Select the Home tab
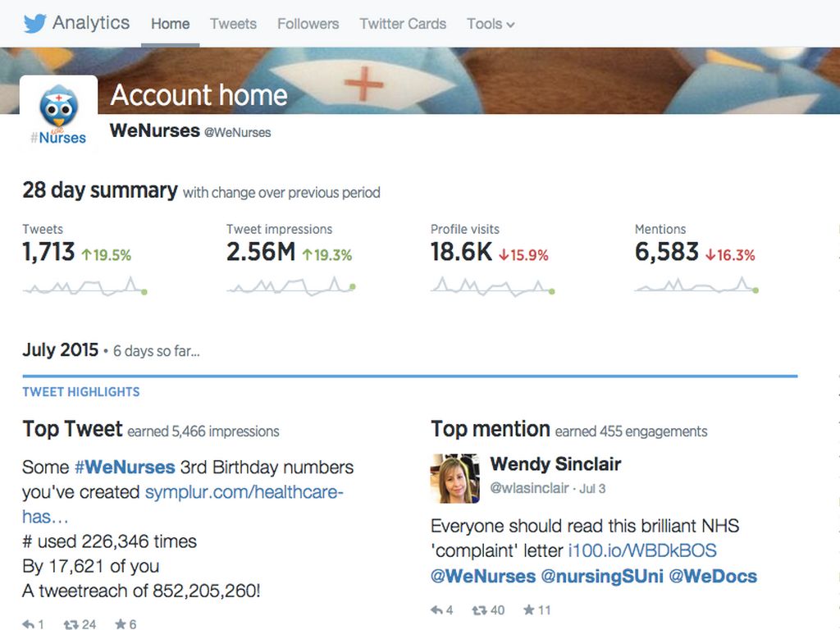This screenshot has height=630, width=840. pyautogui.click(x=170, y=24)
